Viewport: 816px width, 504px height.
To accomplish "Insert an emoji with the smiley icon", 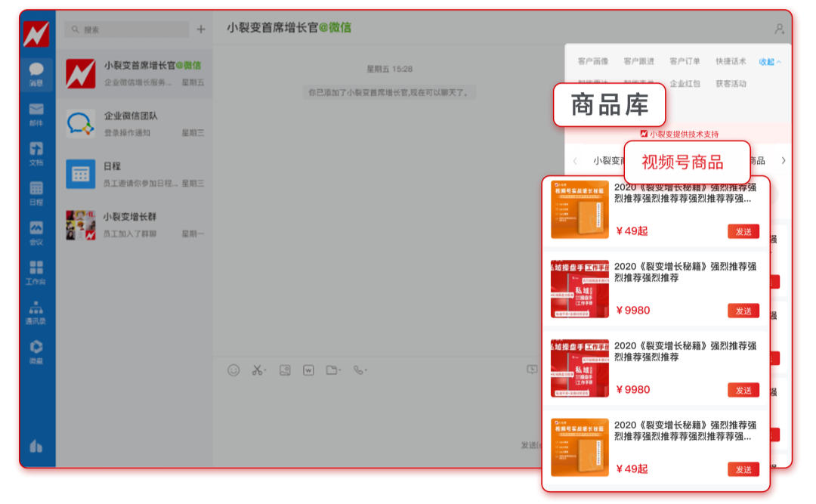I will 233,370.
